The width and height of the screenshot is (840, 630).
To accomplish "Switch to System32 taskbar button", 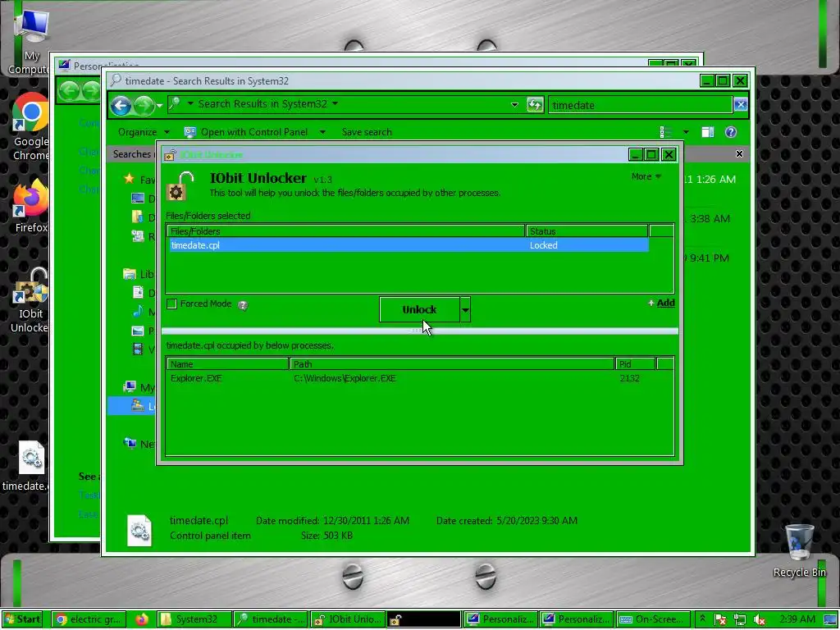I will pos(194,619).
